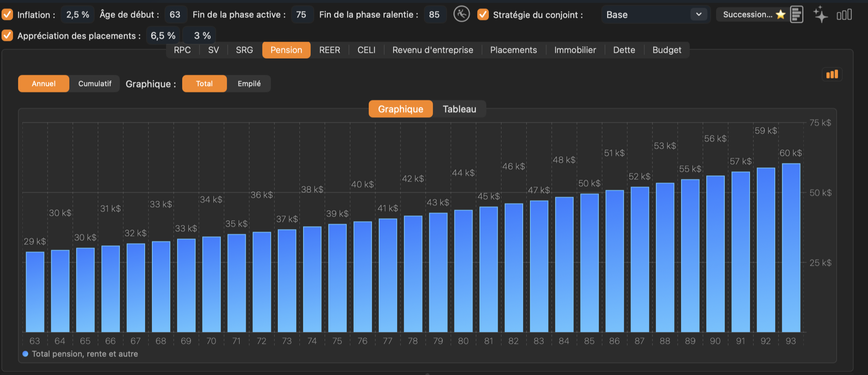This screenshot has width=868, height=375.
Task: Click the orange bar chart icon
Action: pos(832,75)
